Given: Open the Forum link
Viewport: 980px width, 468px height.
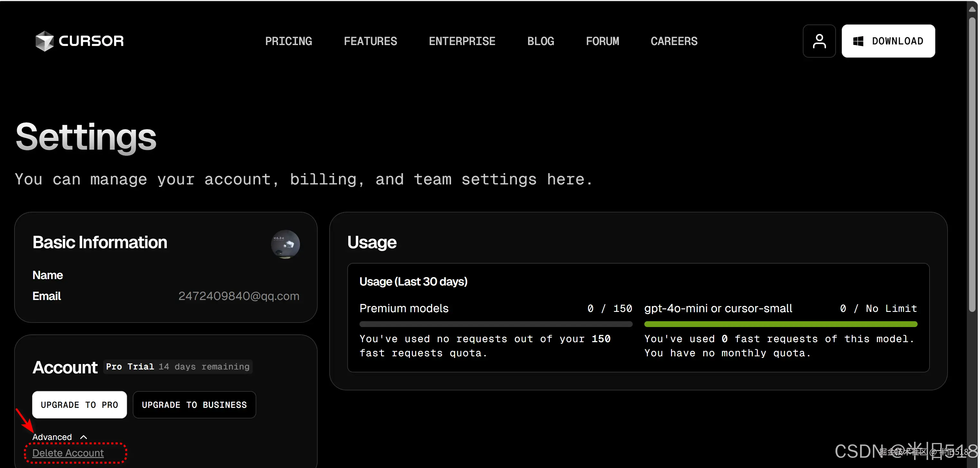Looking at the screenshot, I should (x=602, y=41).
